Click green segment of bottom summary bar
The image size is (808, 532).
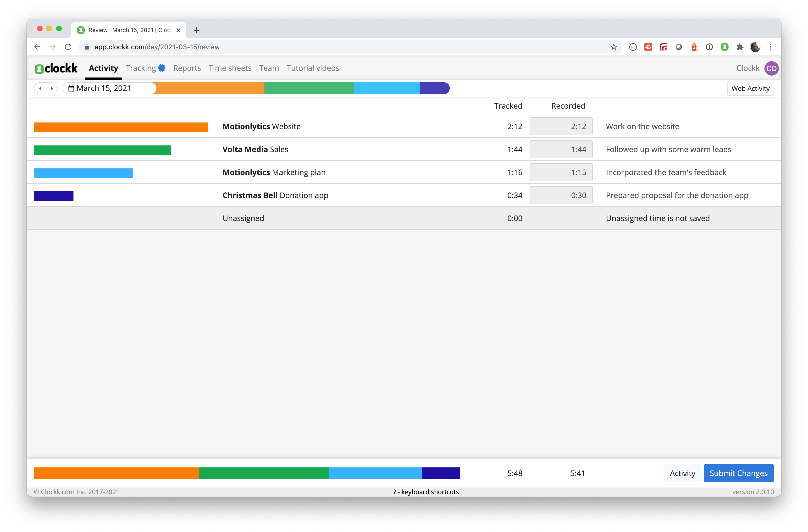tap(263, 473)
